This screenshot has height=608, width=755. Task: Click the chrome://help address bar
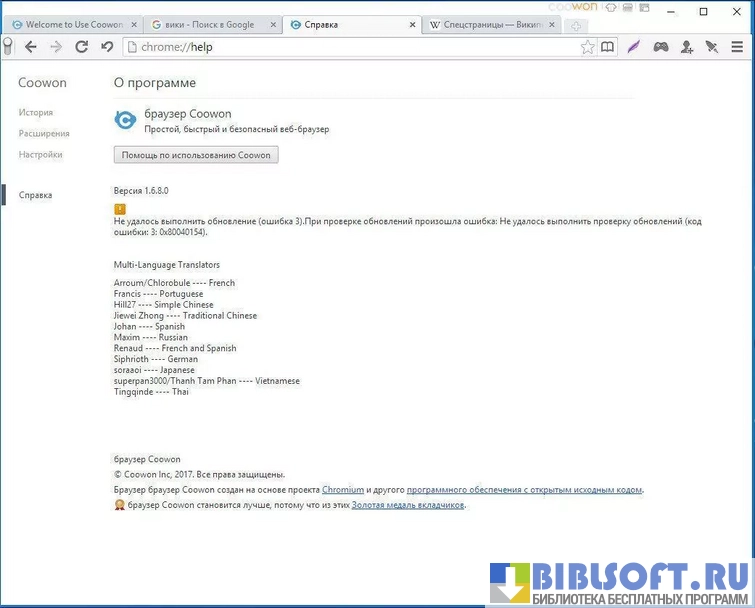coord(350,47)
